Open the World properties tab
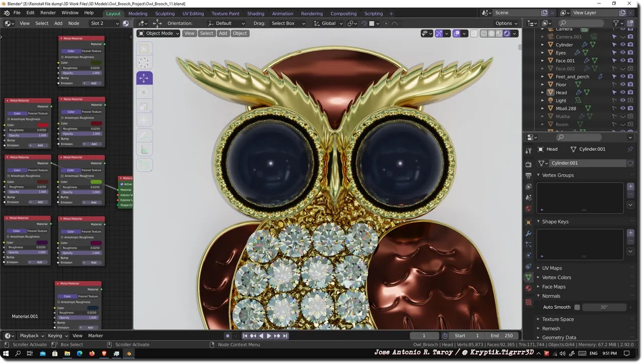This screenshot has width=643, height=364. coord(528,209)
